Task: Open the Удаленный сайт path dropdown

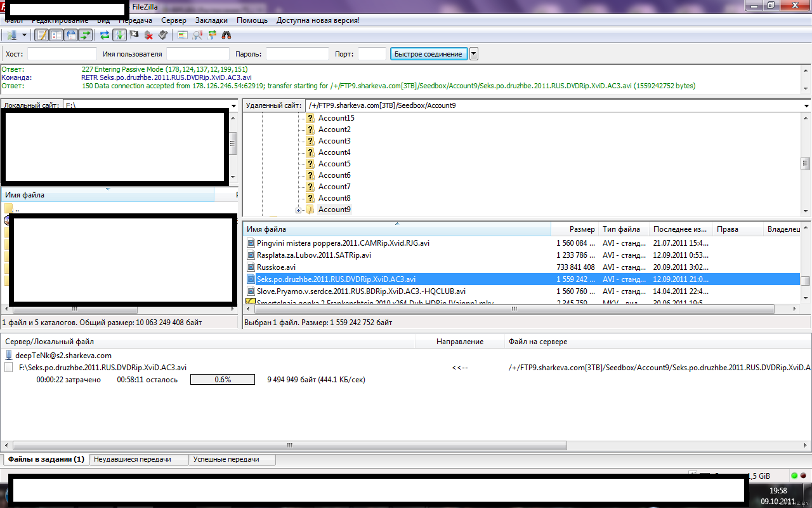Action: pos(806,105)
